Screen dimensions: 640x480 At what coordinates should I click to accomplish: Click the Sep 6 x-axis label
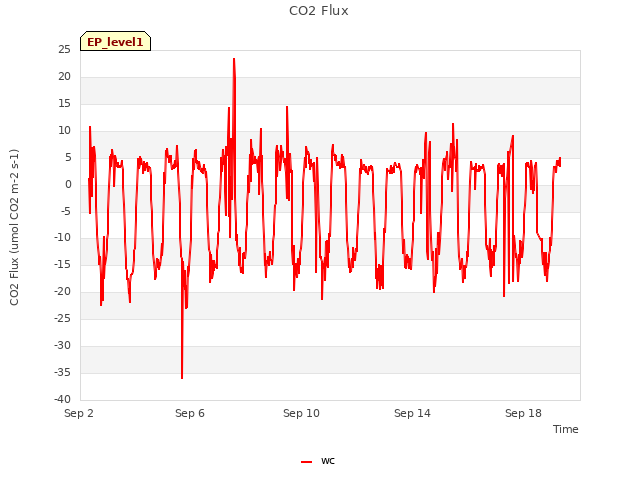click(x=190, y=413)
